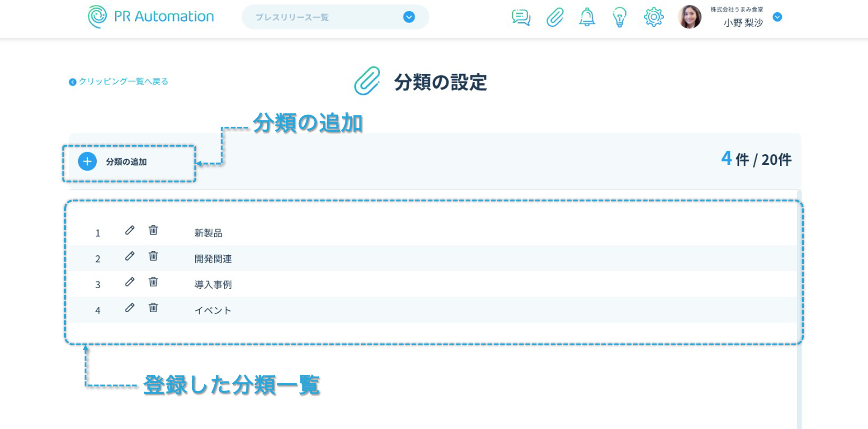Delete the イベント category with trash icon
Screen dimensions: 868x429
pyautogui.click(x=153, y=308)
